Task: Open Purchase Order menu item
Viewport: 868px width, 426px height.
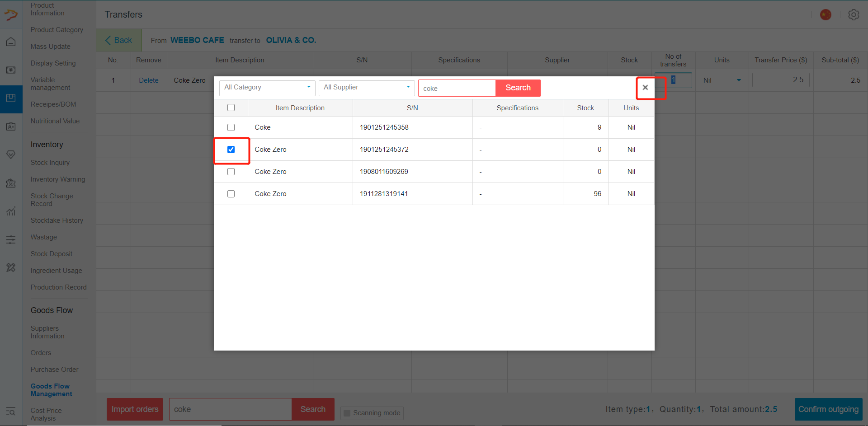Action: tap(55, 370)
